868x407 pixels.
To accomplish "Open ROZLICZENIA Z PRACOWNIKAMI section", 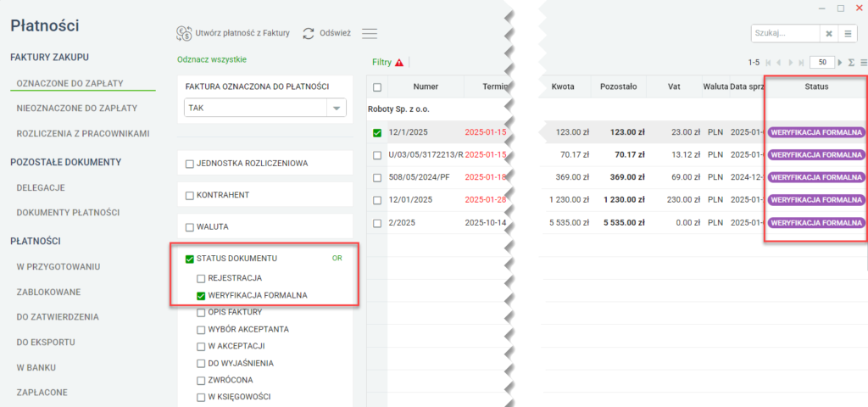I will click(83, 134).
